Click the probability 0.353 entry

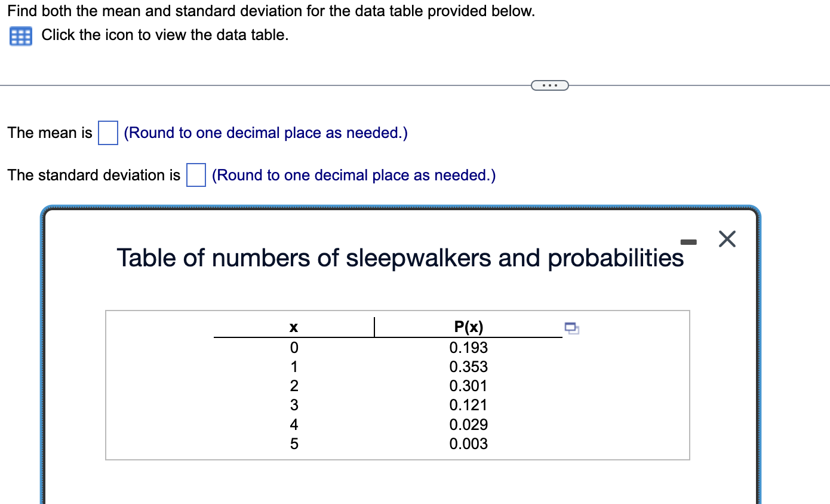click(468, 367)
